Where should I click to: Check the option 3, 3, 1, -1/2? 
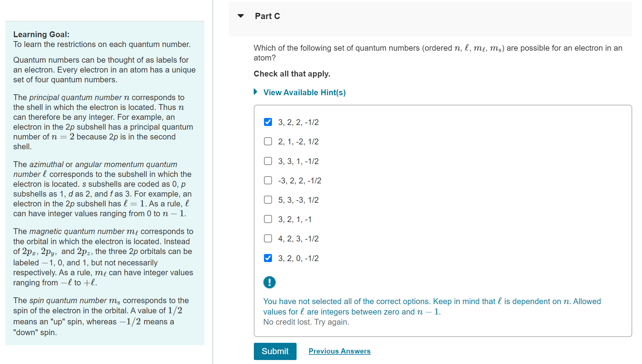[268, 161]
